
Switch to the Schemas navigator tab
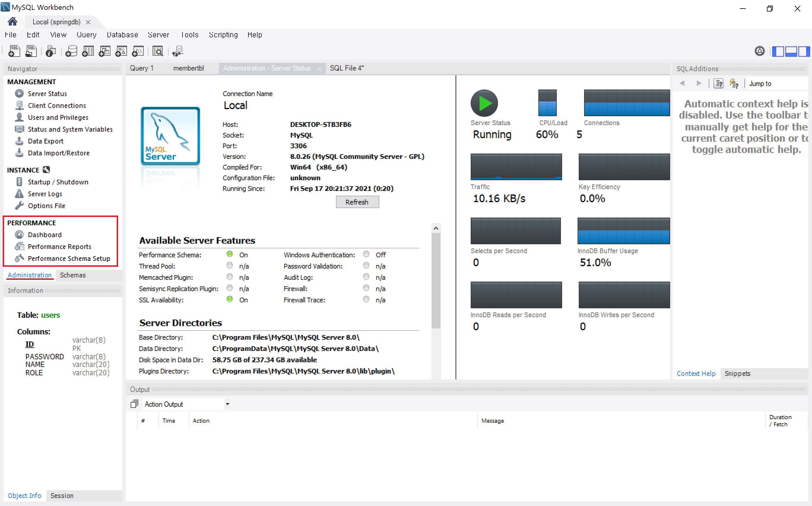73,275
